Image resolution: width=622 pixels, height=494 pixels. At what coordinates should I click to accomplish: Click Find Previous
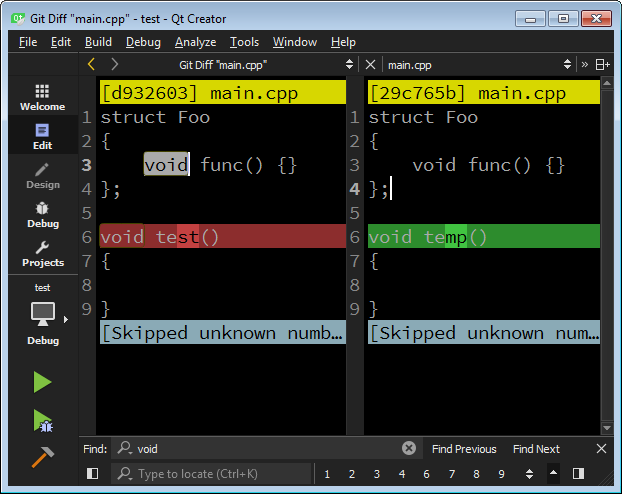pyautogui.click(x=464, y=449)
